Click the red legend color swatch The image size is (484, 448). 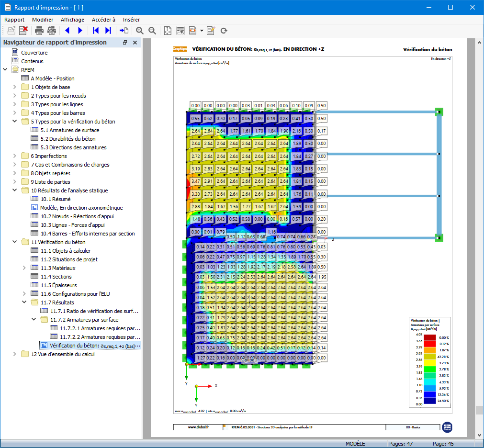(430, 344)
